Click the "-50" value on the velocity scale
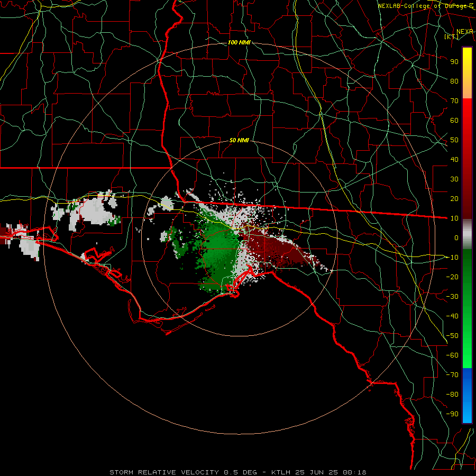 tap(452, 336)
